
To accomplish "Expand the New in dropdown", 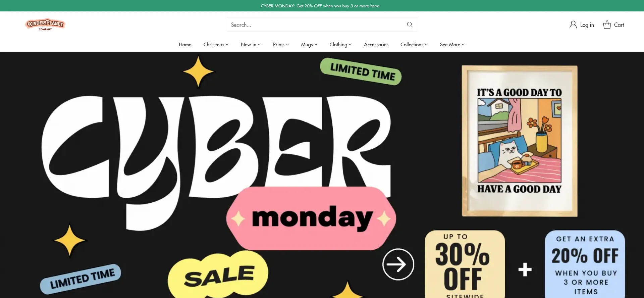I will (x=251, y=44).
